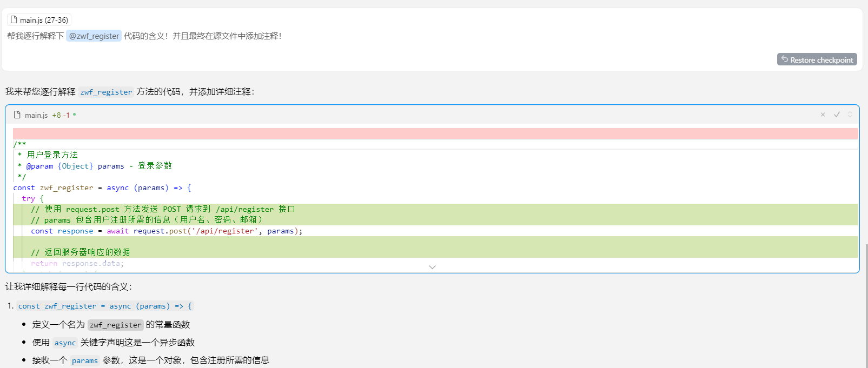
Task: Open the main.js file label in diff header
Action: click(36, 115)
